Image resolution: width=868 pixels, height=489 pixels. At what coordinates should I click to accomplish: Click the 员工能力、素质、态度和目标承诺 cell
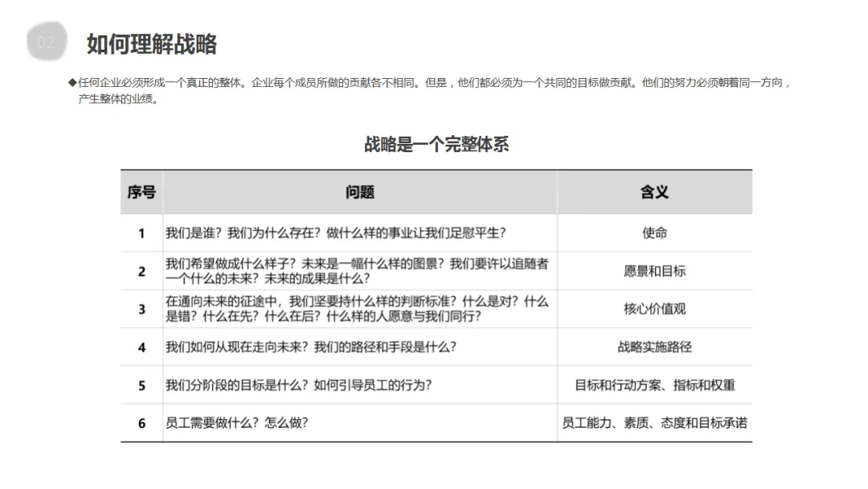coord(654,423)
